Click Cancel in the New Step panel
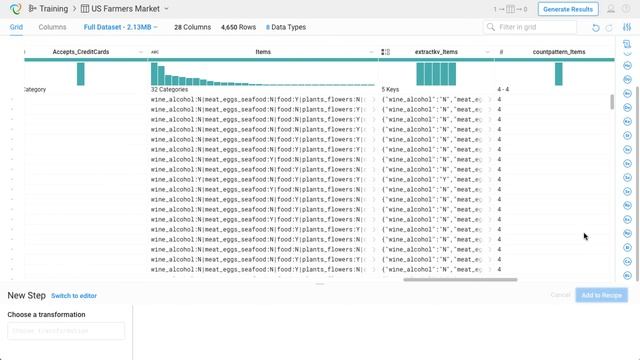 (560, 295)
